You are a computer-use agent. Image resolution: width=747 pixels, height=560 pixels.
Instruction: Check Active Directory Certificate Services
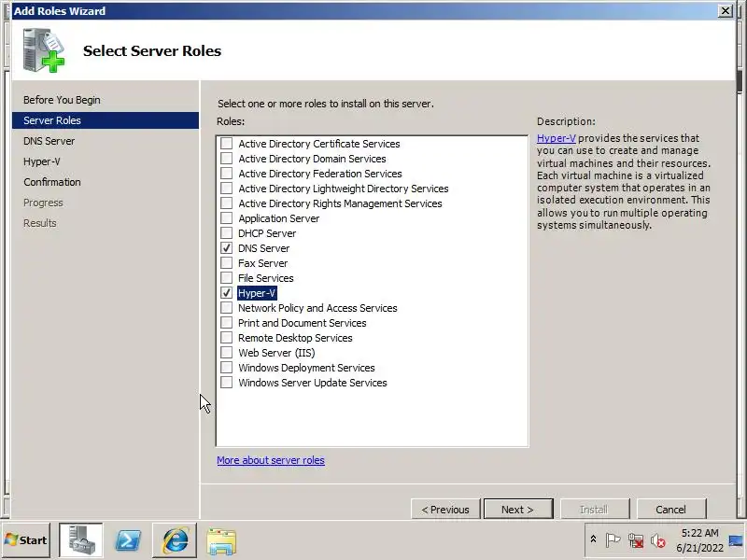(226, 144)
